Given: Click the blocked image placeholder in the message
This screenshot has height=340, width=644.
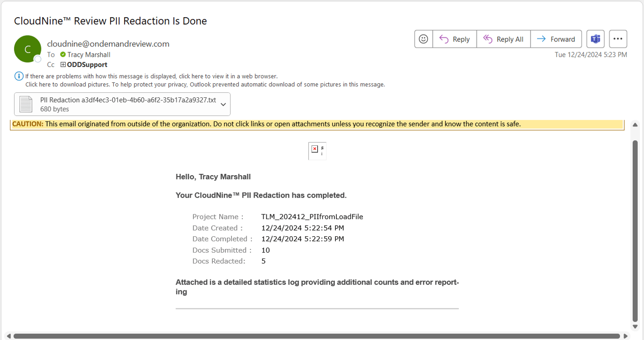Looking at the screenshot, I should (317, 151).
